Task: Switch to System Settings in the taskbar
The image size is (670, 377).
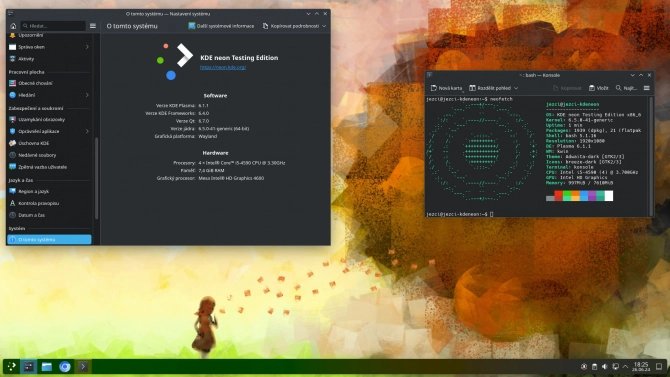Action: pyautogui.click(x=29, y=366)
